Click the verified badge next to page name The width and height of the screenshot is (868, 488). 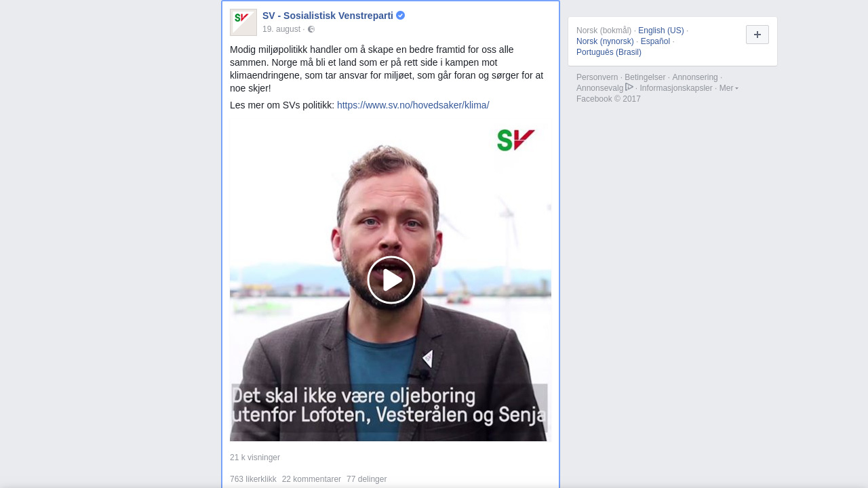[401, 16]
